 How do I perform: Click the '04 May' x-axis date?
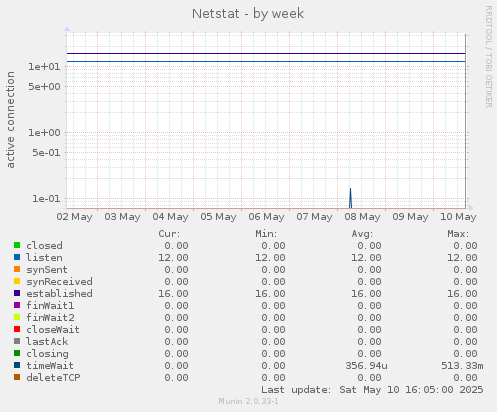[170, 217]
